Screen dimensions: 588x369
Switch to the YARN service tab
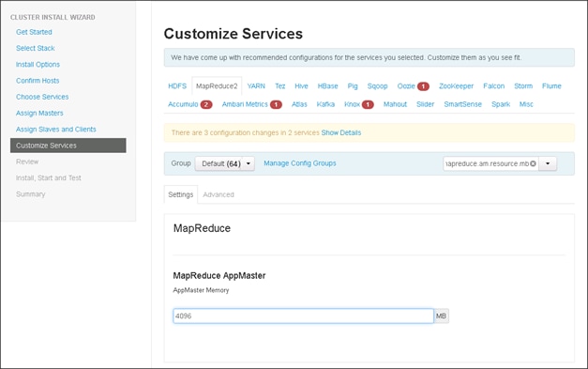coord(256,86)
